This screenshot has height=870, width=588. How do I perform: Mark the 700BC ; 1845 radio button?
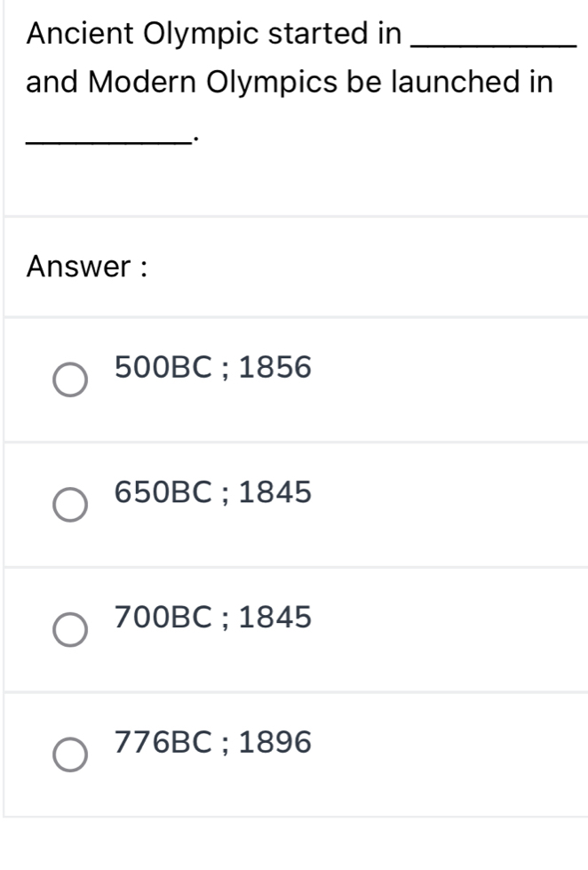pos(69,629)
